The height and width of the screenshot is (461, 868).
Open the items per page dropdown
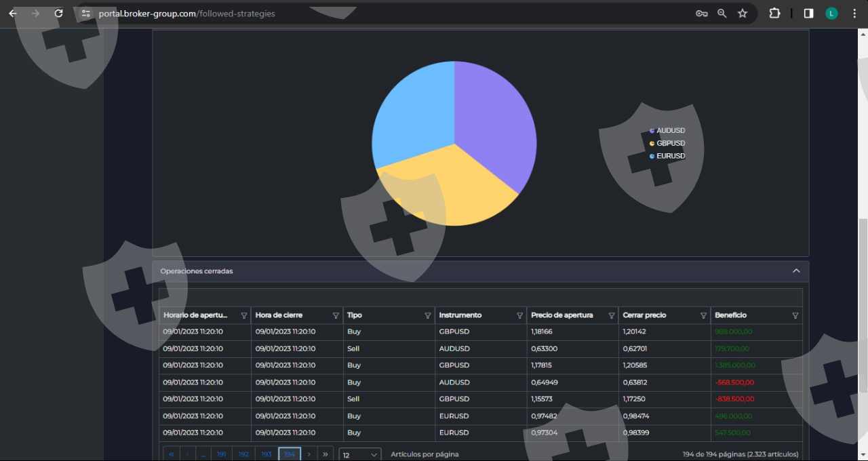pyautogui.click(x=360, y=455)
